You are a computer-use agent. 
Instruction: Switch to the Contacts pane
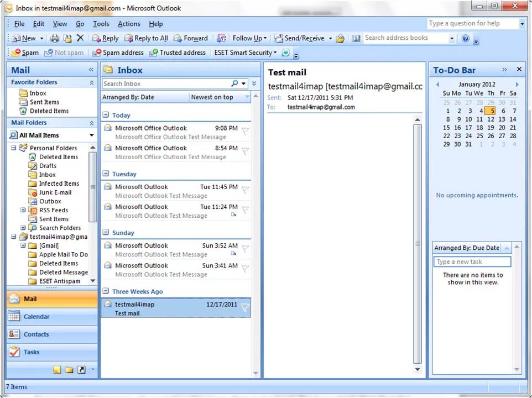point(52,334)
